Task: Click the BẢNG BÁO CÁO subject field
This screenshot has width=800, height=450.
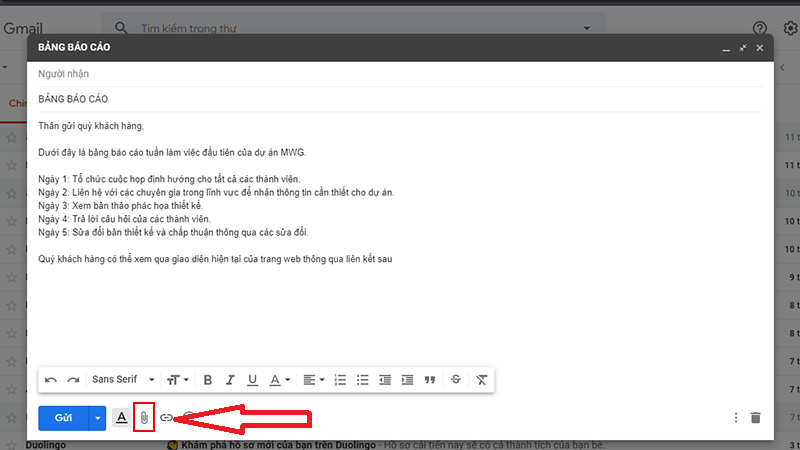Action: click(x=400, y=99)
